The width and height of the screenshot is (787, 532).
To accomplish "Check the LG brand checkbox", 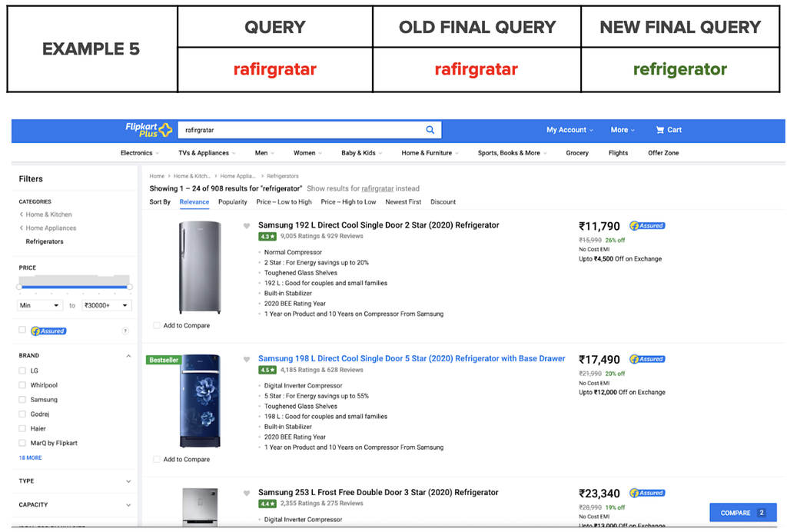I will 22,371.
